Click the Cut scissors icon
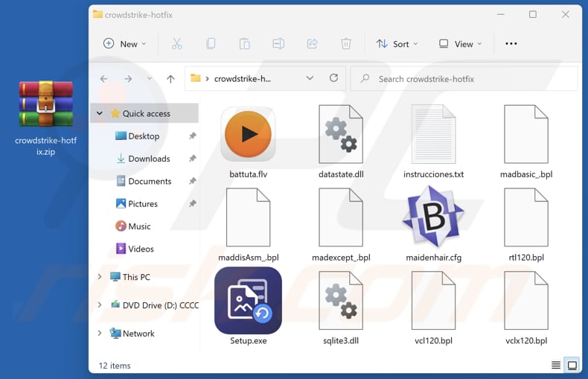 click(x=177, y=44)
